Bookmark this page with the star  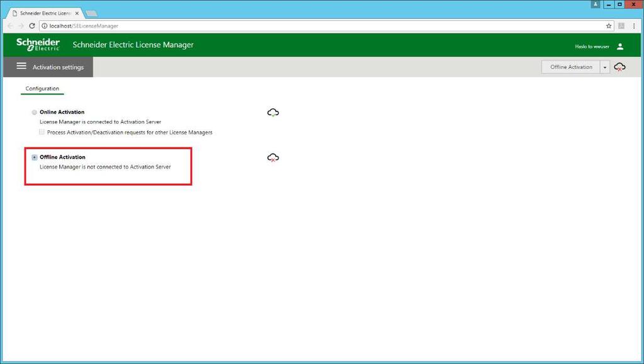coord(609,25)
